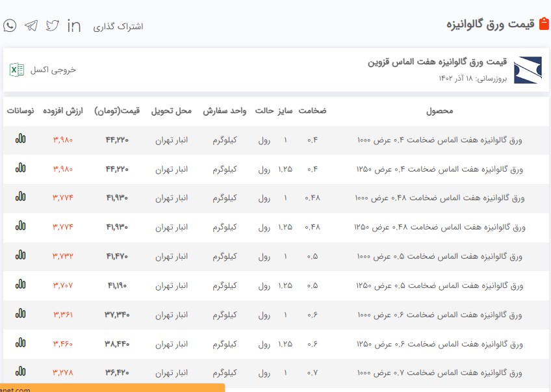
Task: Share page on LinkedIn
Action: click(x=74, y=25)
